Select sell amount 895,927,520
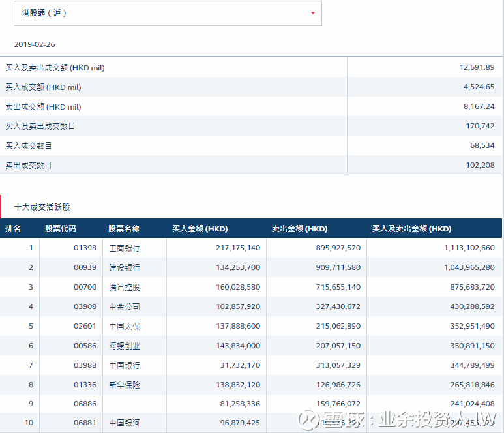 click(x=338, y=248)
